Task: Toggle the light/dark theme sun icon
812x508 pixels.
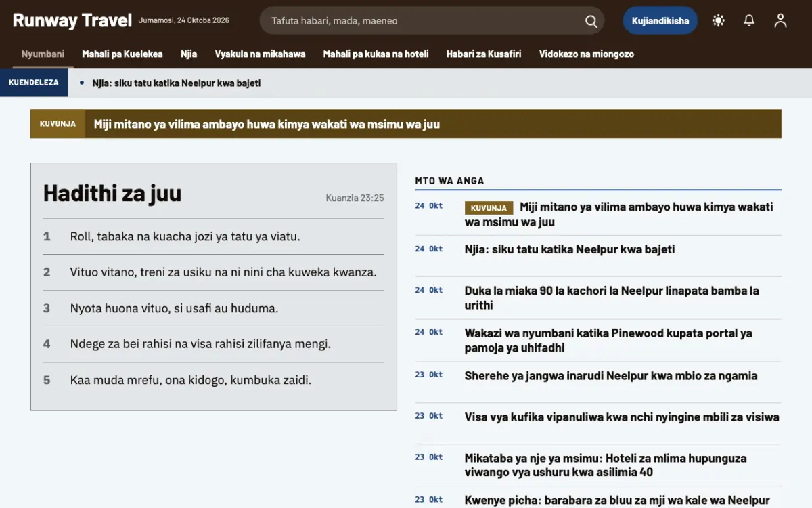Action: click(x=719, y=20)
